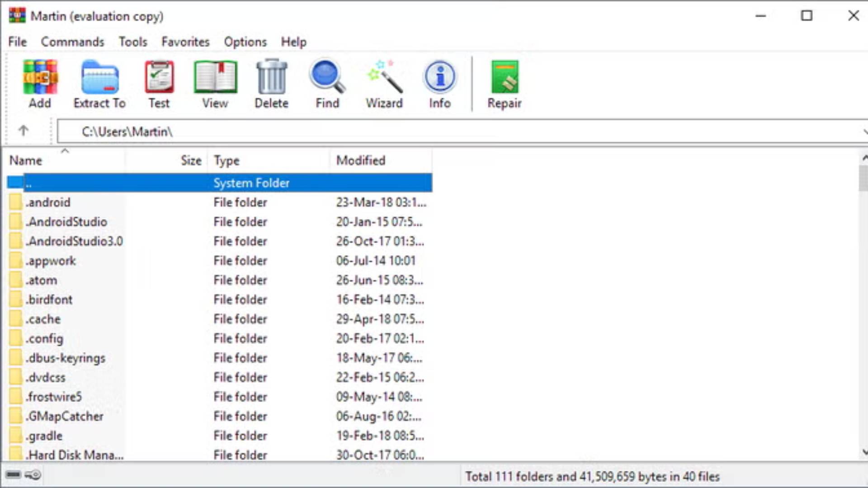868x488 pixels.
Task: Expand the address path dropdown arrow
Action: click(864, 132)
